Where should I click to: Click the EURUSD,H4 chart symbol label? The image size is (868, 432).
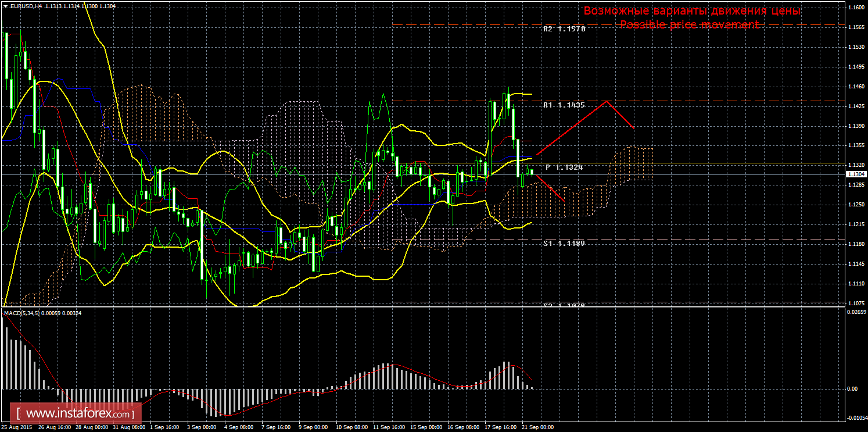point(26,6)
